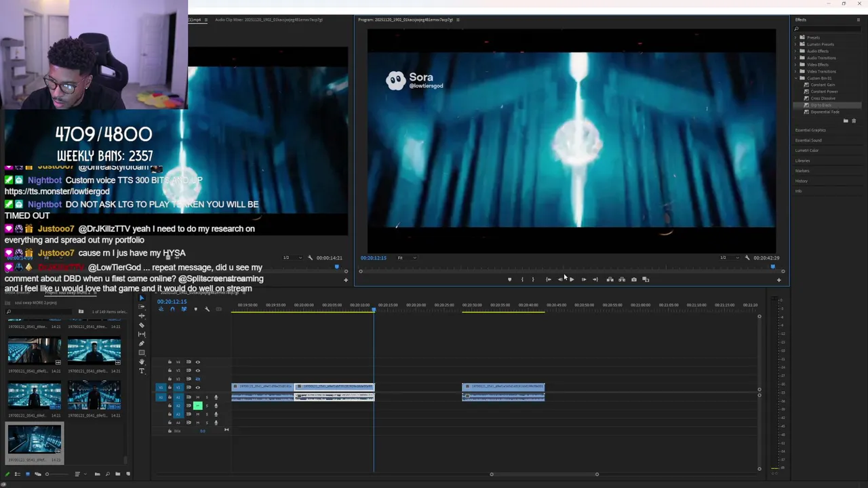Select the Track Select Forward tool
The height and width of the screenshot is (488, 868).
pos(142,306)
